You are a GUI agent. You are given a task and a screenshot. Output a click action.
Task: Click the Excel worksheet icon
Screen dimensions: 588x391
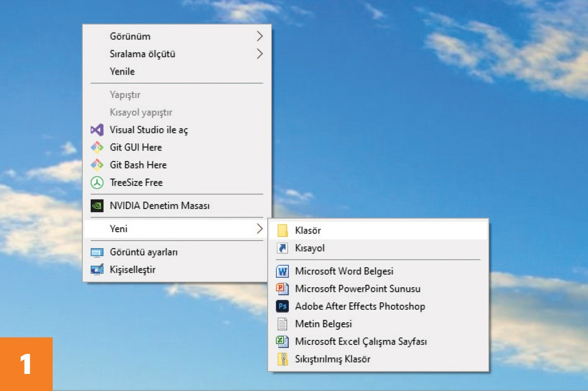click(x=282, y=341)
